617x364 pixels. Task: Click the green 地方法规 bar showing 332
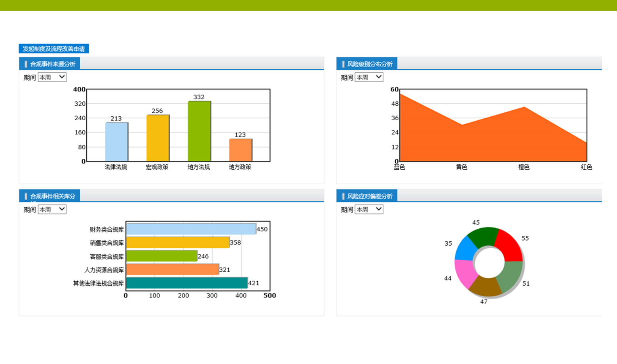[x=199, y=131]
